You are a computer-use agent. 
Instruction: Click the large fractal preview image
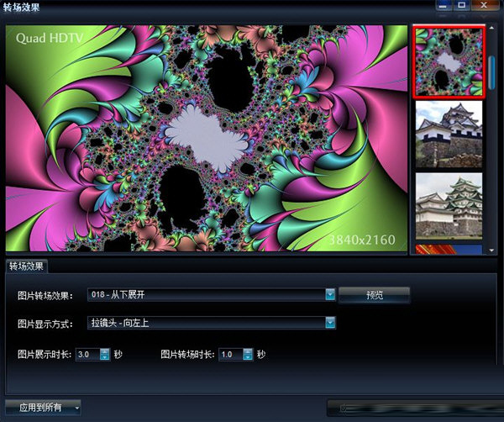point(204,139)
